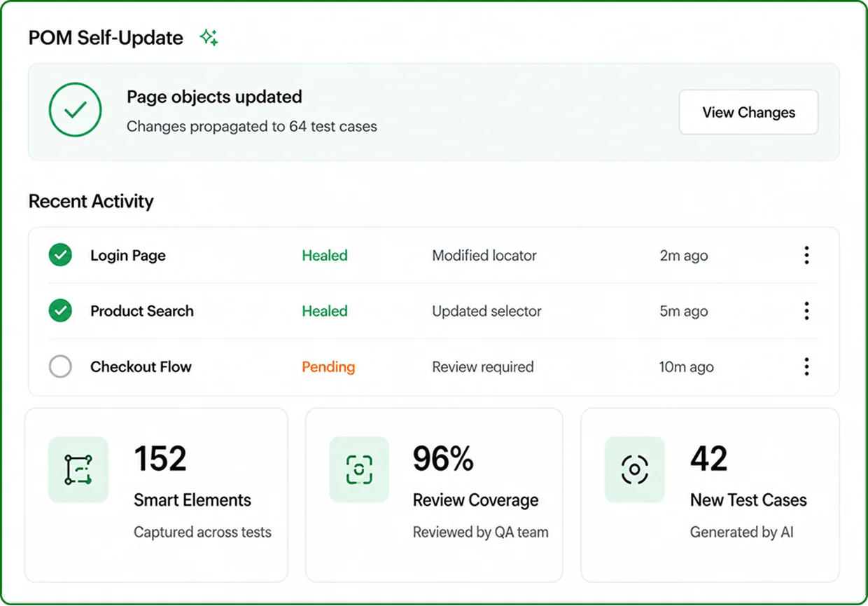Click the 96% Review Coverage value
Image resolution: width=868 pixels, height=606 pixels.
pos(443,459)
